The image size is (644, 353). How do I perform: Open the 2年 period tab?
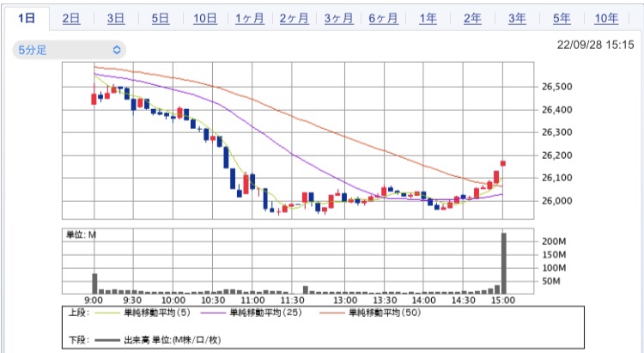click(472, 19)
